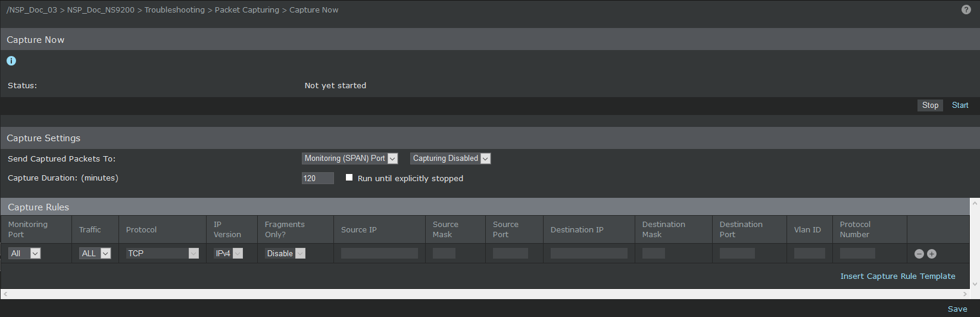
Task: Click the 'Capture Duration: (minutes)' label
Action: coord(63,178)
